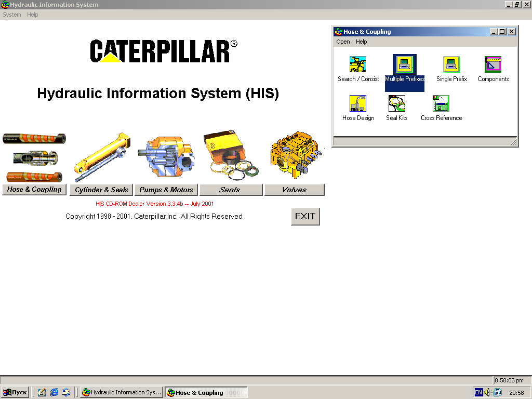Open the Pumps & Motors section
Image resolution: width=532 pixels, height=399 pixels.
[x=166, y=190]
